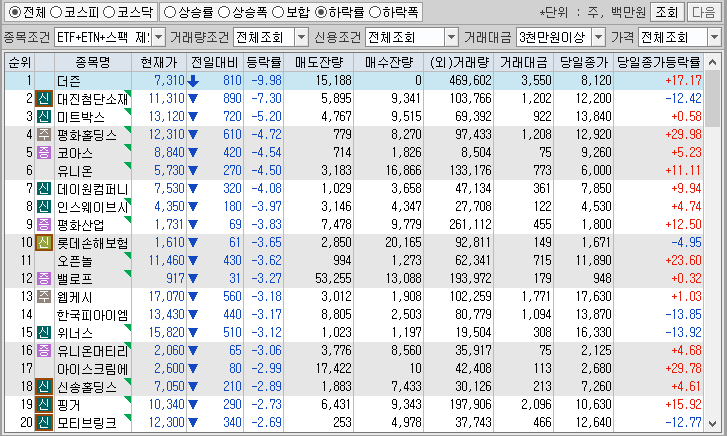
Task: Click the 증 badge for 코아스
Action: tap(44, 153)
